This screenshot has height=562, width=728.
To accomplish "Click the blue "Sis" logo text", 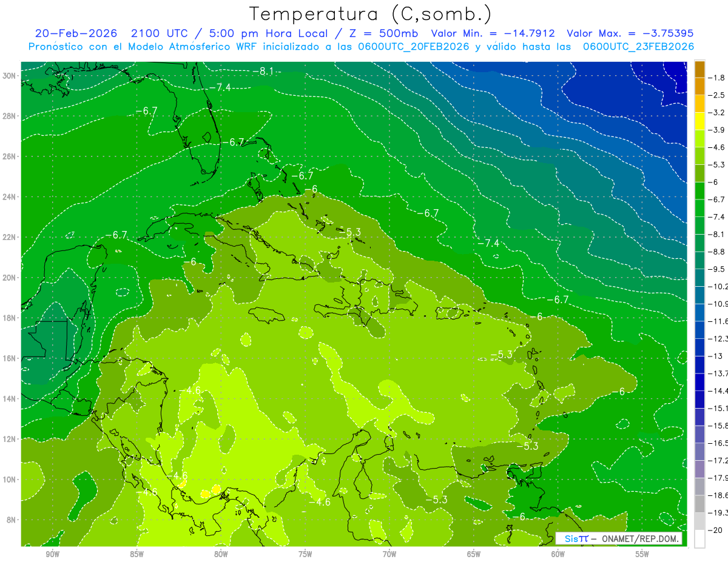I will click(x=572, y=538).
